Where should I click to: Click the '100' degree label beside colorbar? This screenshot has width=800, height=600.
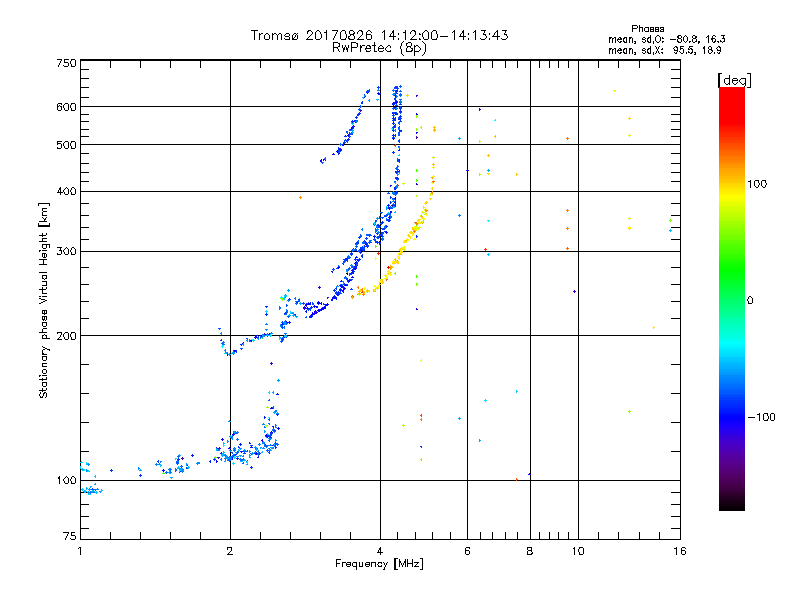pos(757,184)
